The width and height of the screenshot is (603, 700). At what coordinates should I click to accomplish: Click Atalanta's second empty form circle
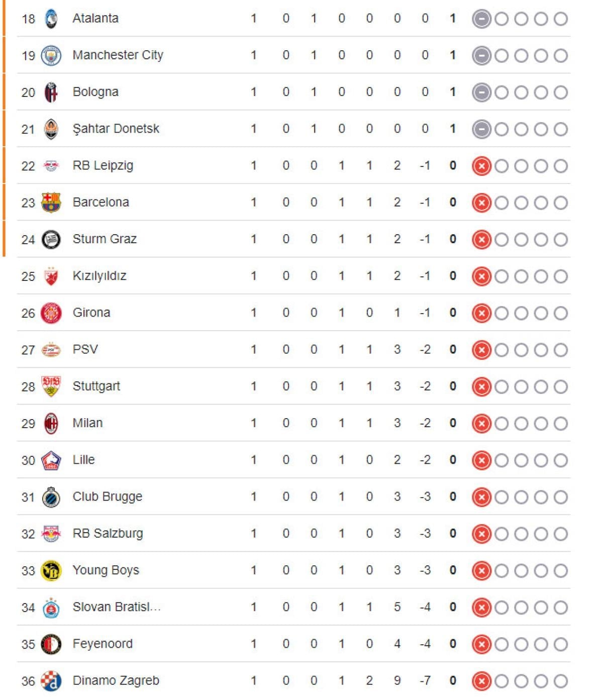pos(521,19)
